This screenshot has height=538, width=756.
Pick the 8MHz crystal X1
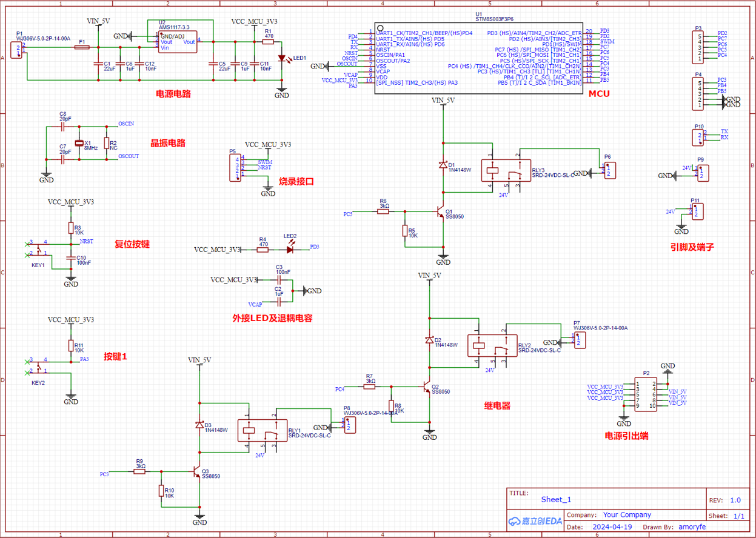coord(79,144)
